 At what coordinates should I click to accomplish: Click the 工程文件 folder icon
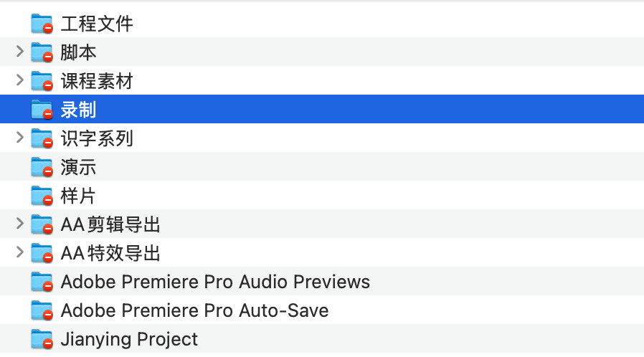pos(42,24)
